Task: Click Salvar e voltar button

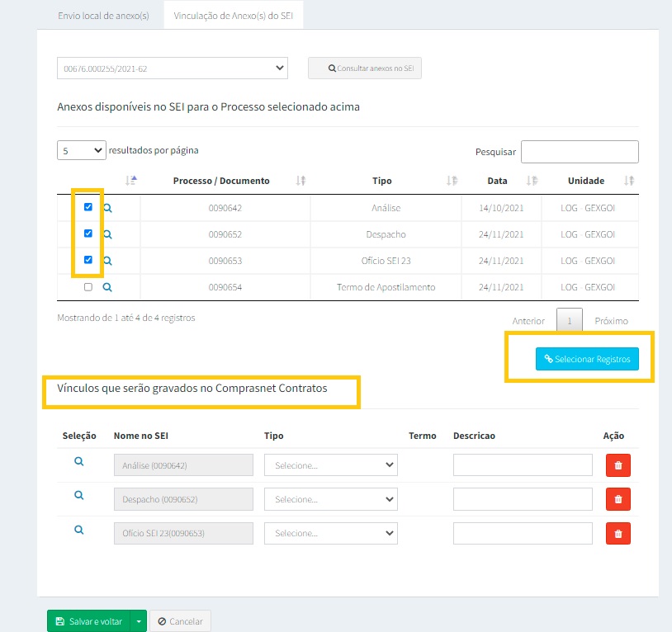Action: click(89, 621)
